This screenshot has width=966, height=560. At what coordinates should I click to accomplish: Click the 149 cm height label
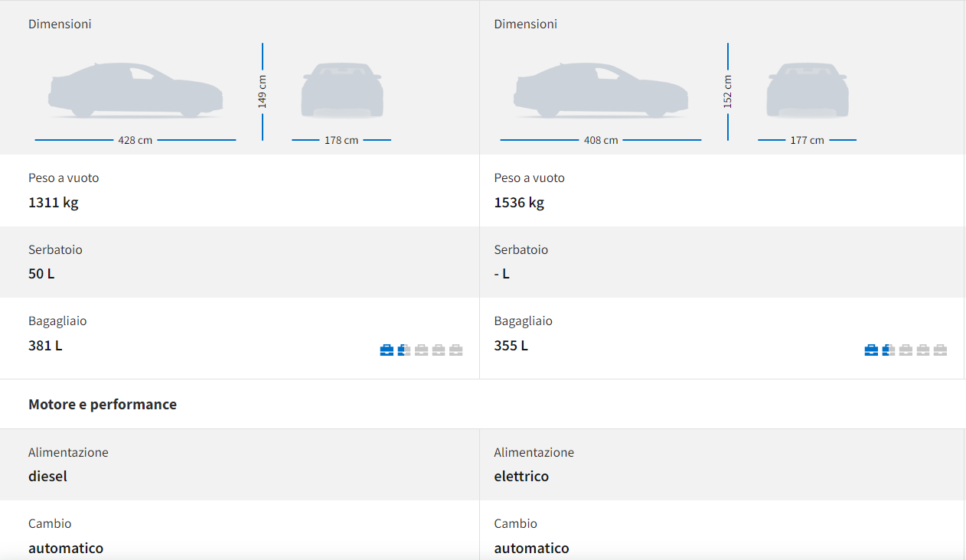pyautogui.click(x=263, y=92)
